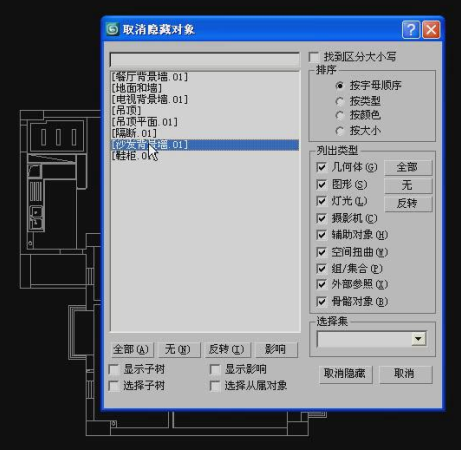Close the 取消隐藏对象 dialog
Screen dimensions: 461x450
[431, 30]
